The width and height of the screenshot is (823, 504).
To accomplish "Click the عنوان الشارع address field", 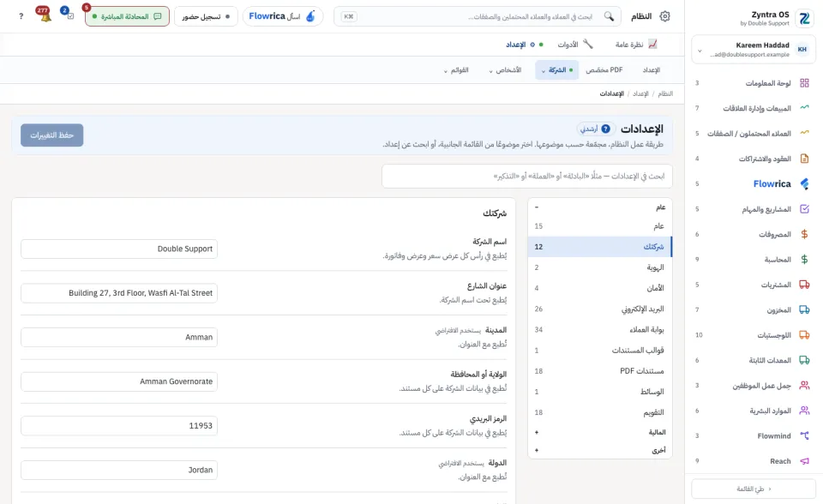I will pyautogui.click(x=119, y=293).
